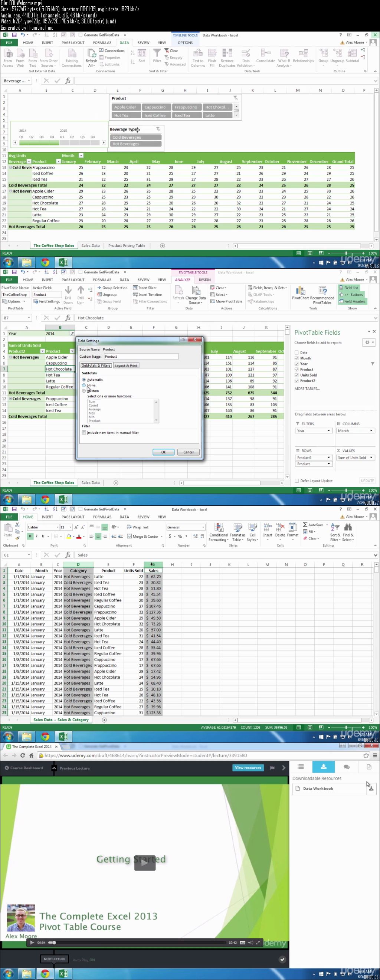Click Consolidate in Data Tools
Screen dimensions: 380x980
[x=265, y=56]
